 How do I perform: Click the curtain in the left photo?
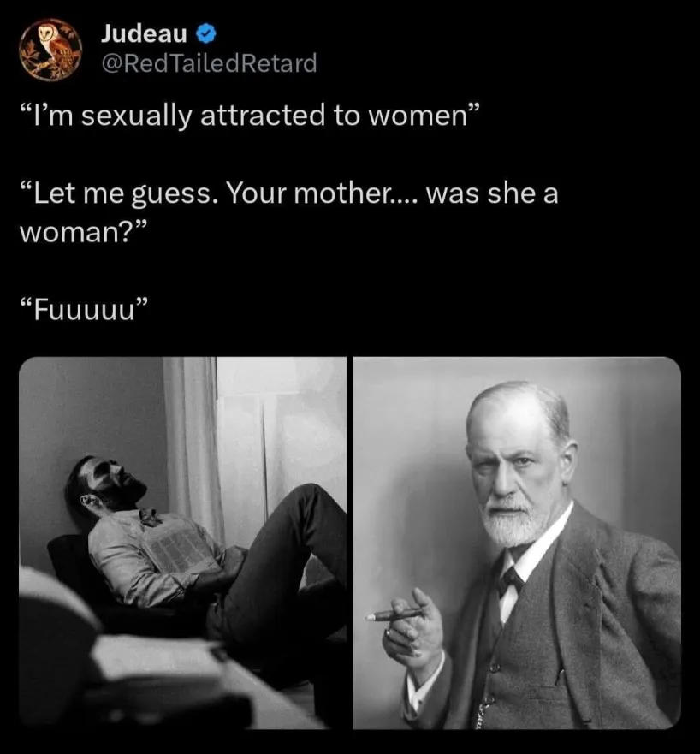point(193,448)
